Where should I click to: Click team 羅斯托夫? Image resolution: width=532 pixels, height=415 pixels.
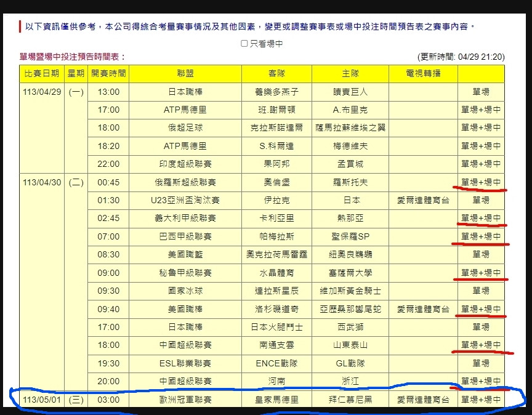click(350, 182)
